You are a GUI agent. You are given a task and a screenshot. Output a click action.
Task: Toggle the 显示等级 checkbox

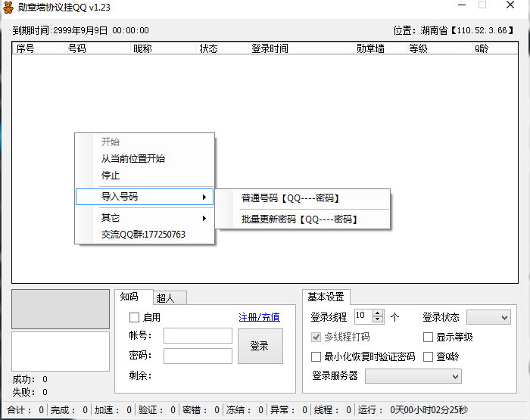tap(429, 337)
